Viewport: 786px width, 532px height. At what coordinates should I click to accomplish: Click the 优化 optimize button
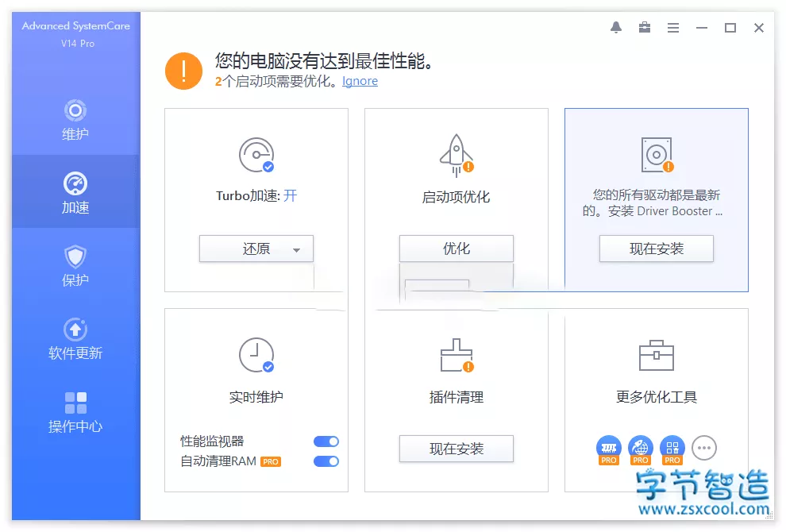coord(457,249)
